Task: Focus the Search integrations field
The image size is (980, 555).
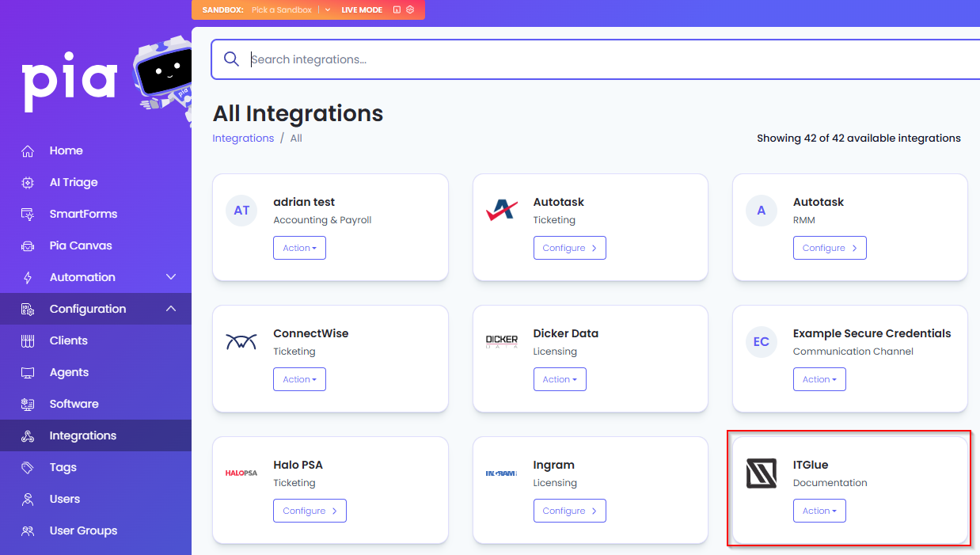Action: point(595,59)
